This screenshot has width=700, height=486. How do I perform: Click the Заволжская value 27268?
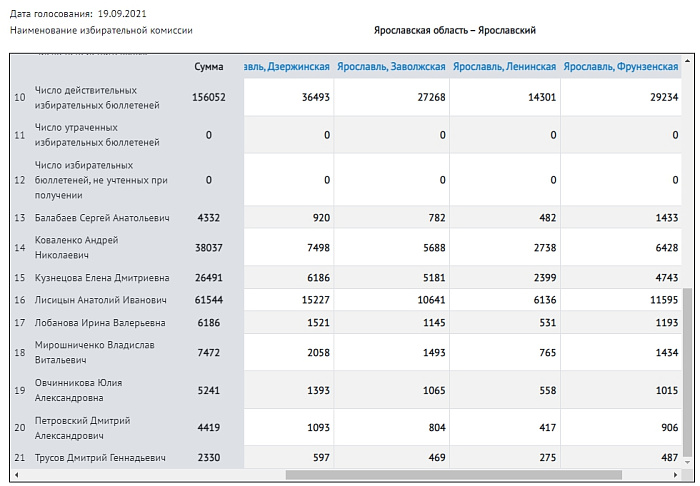pos(431,97)
